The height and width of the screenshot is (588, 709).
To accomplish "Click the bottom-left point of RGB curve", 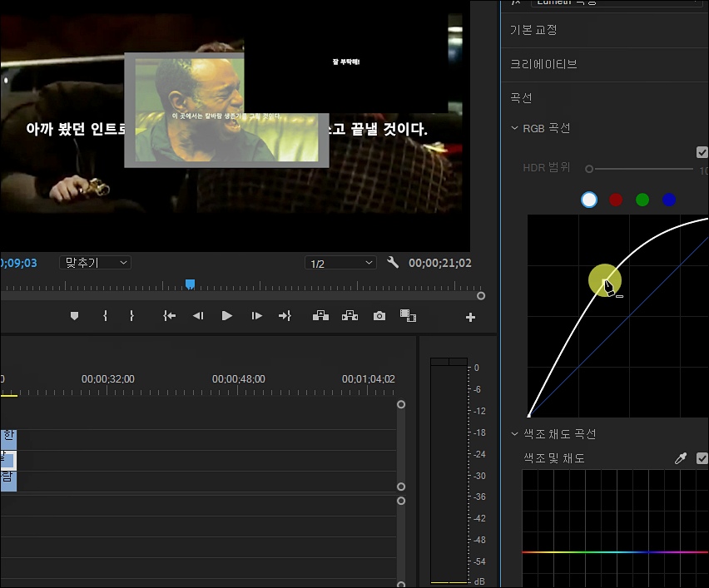I will pyautogui.click(x=528, y=415).
